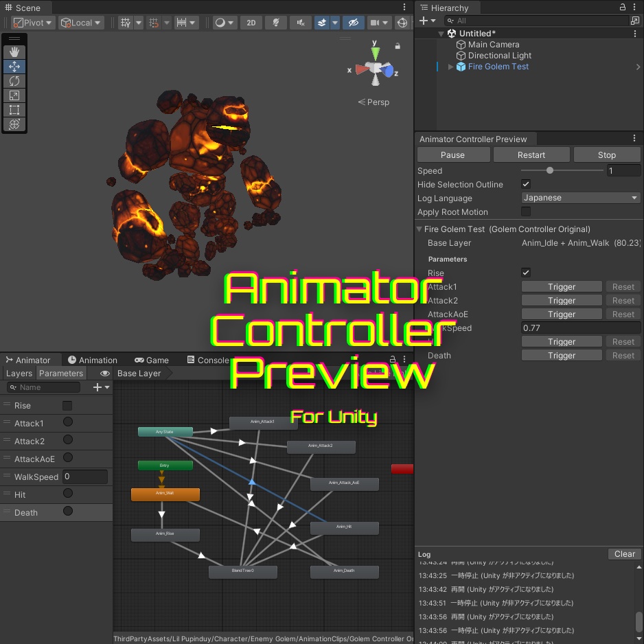644x644 pixels.
Task: Click the draw mode shading sphere icon
Action: pyautogui.click(x=220, y=23)
